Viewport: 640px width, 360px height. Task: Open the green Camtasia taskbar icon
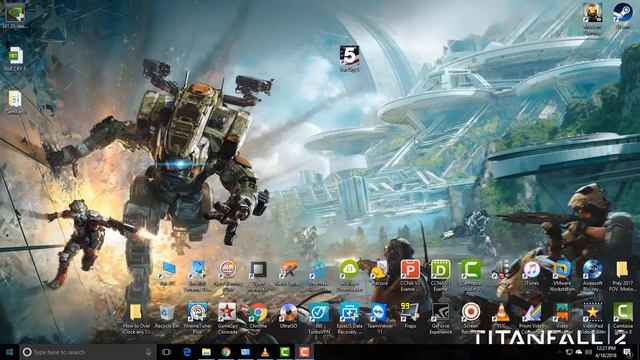[x=284, y=352]
